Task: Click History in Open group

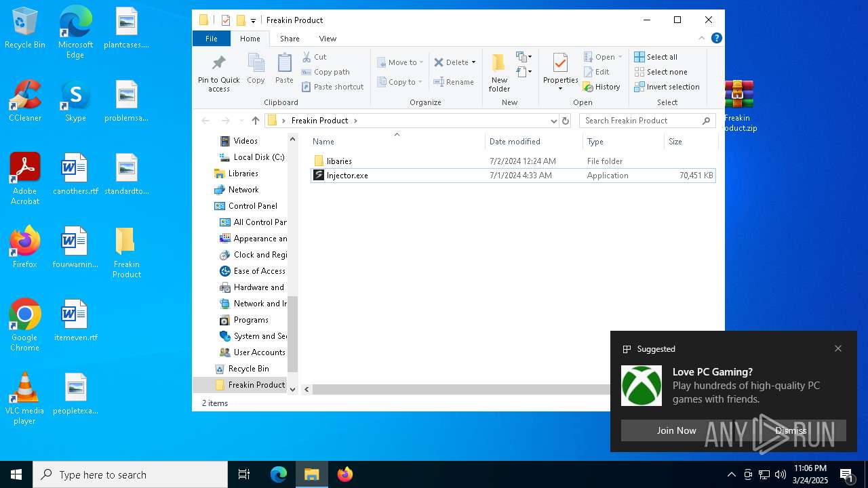Action: click(601, 87)
